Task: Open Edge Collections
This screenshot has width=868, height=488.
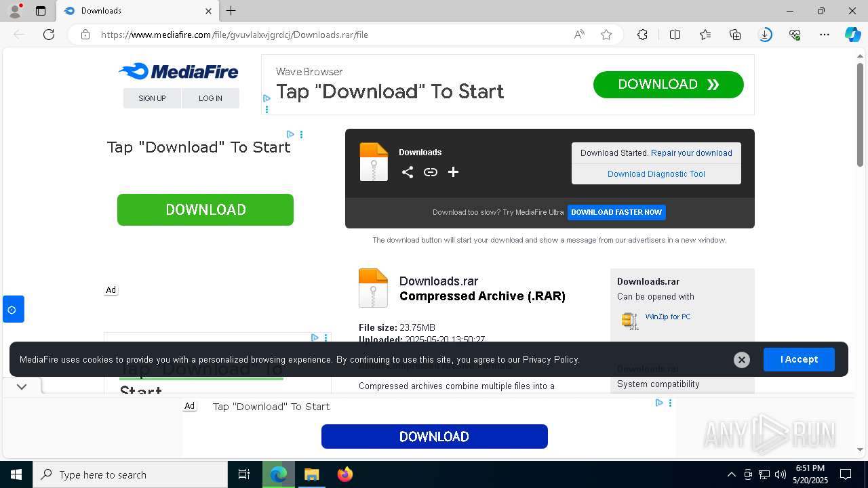Action: [735, 35]
